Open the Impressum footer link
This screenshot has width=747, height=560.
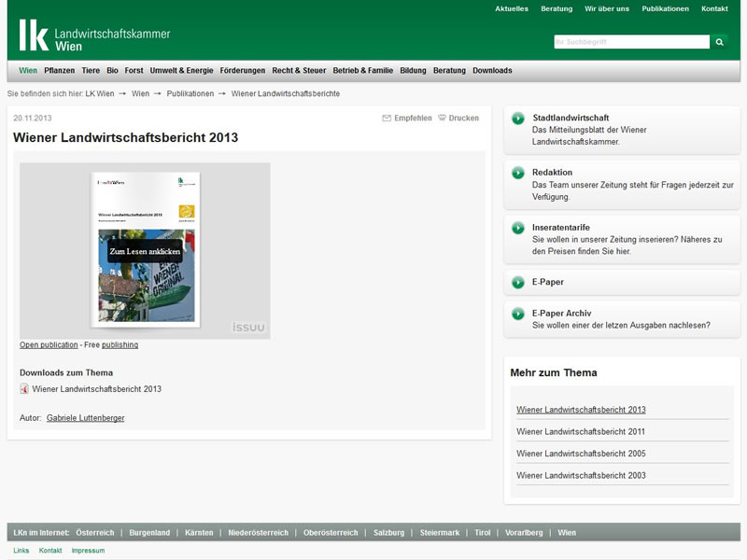(88, 551)
